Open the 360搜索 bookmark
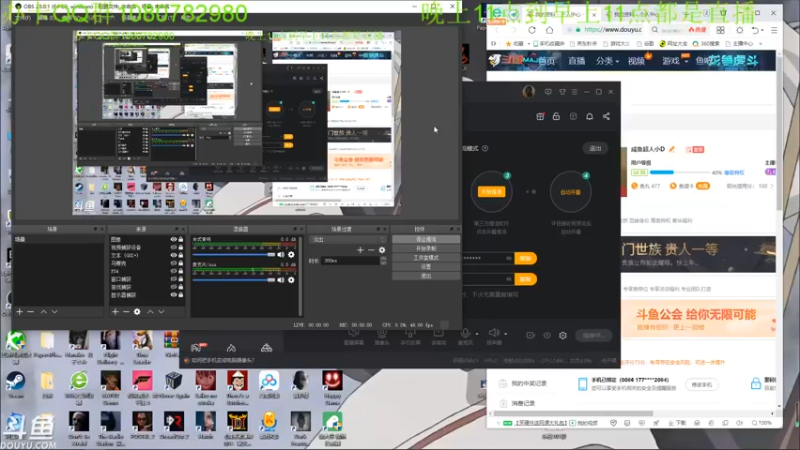The image size is (800, 450). click(706, 44)
